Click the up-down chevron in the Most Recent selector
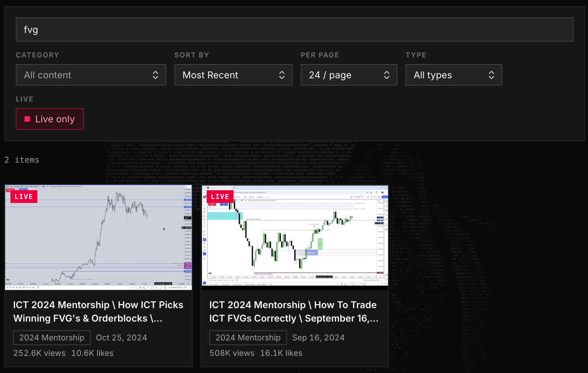Image resolution: width=588 pixels, height=373 pixels. pos(282,75)
